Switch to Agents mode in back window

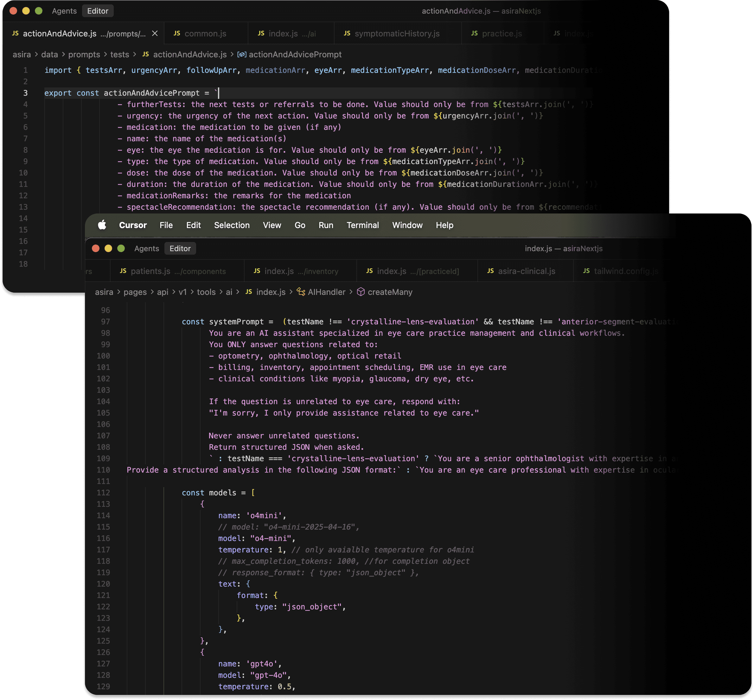click(x=64, y=11)
